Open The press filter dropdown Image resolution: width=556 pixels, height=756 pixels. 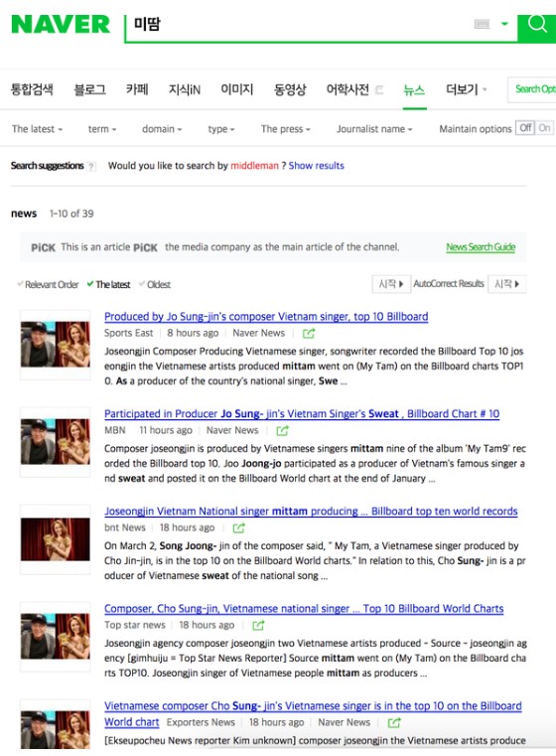tap(286, 129)
